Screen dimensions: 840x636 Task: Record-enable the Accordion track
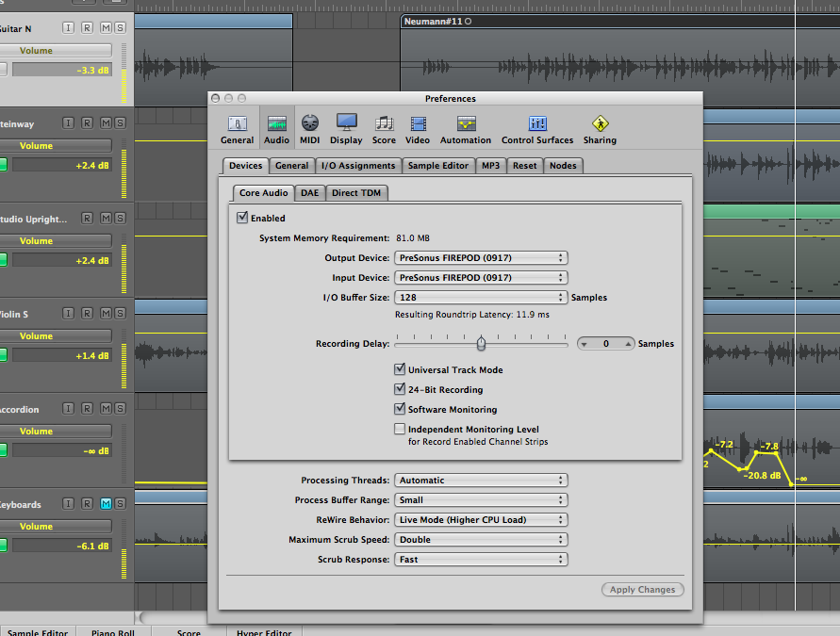point(87,409)
